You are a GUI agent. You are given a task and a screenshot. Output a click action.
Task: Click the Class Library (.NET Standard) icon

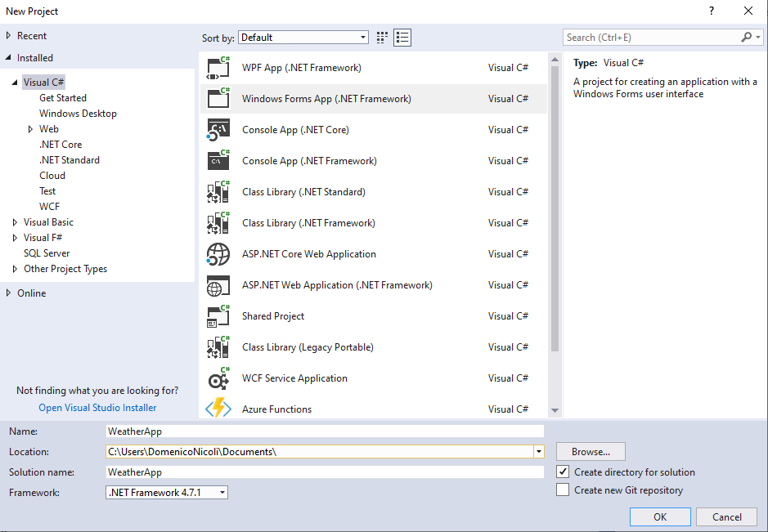(x=218, y=192)
